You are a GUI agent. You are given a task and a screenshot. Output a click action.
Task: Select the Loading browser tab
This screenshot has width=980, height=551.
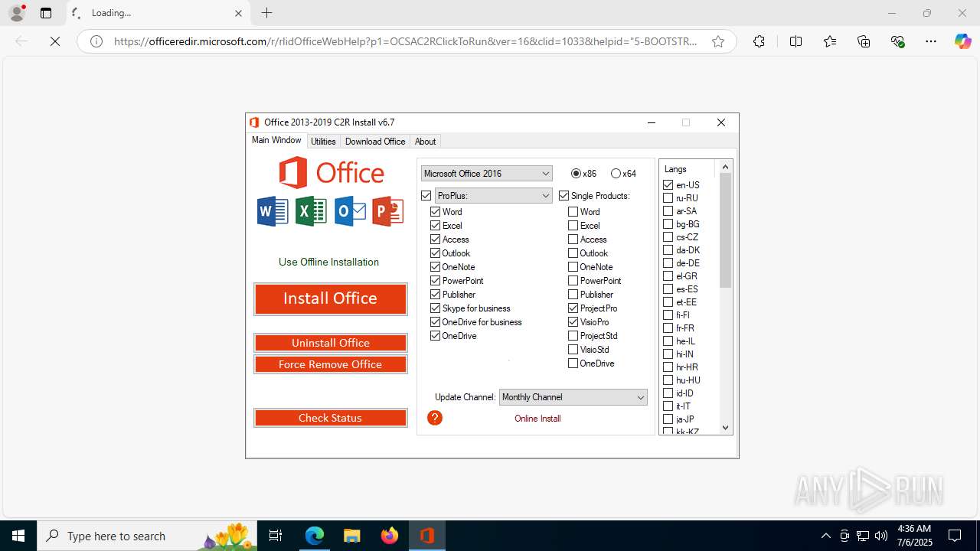(157, 13)
